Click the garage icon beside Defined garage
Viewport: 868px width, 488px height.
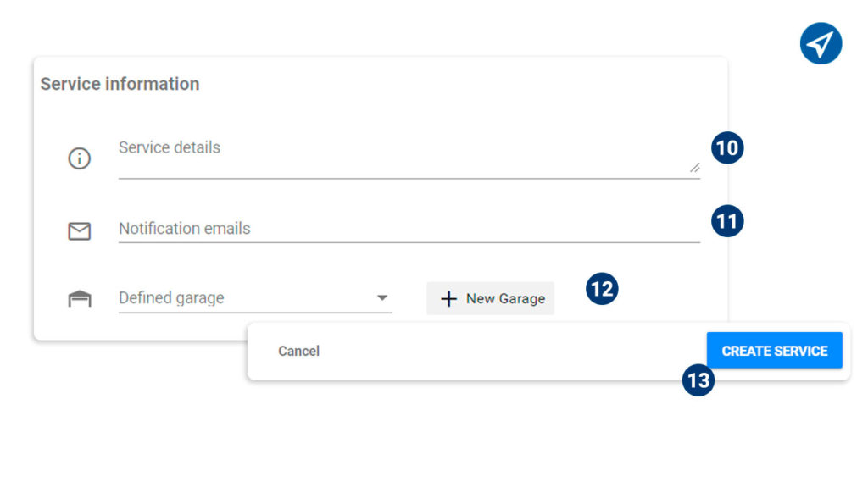point(79,298)
